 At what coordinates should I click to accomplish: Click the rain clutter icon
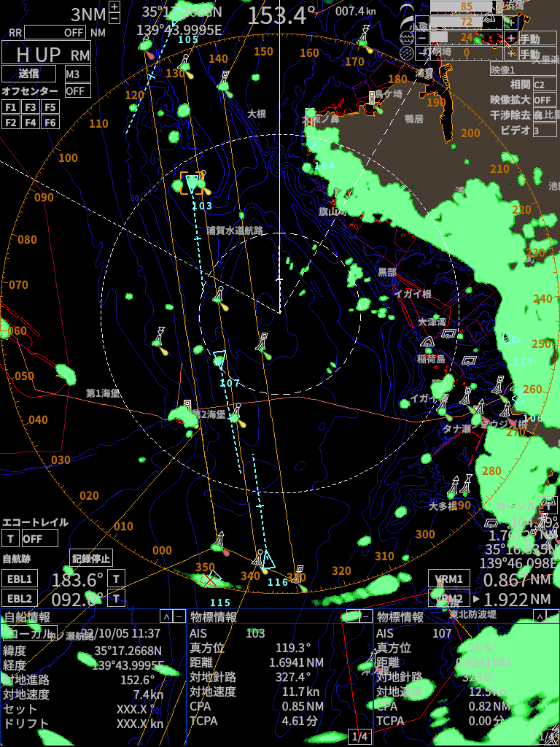tap(408, 53)
